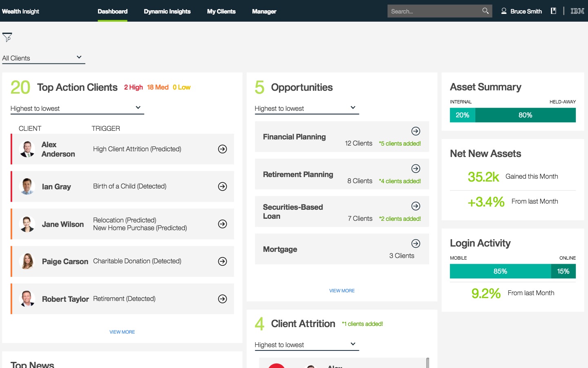The height and width of the screenshot is (368, 588).
Task: Click the 15% Online login bar
Action: pyautogui.click(x=563, y=271)
